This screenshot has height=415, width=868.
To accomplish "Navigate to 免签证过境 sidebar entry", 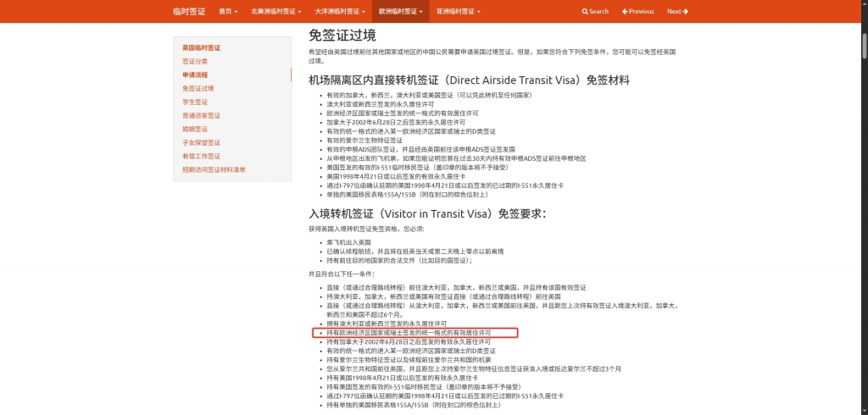I will pos(198,89).
